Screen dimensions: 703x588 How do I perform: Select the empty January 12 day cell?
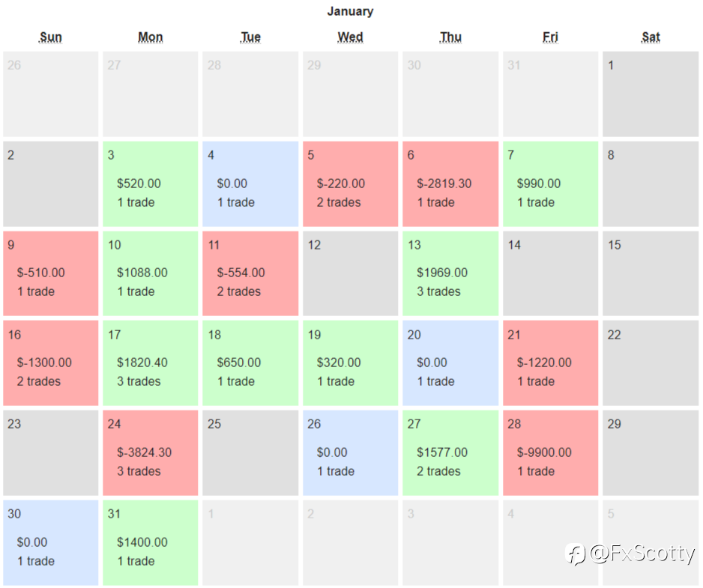pyautogui.click(x=350, y=273)
